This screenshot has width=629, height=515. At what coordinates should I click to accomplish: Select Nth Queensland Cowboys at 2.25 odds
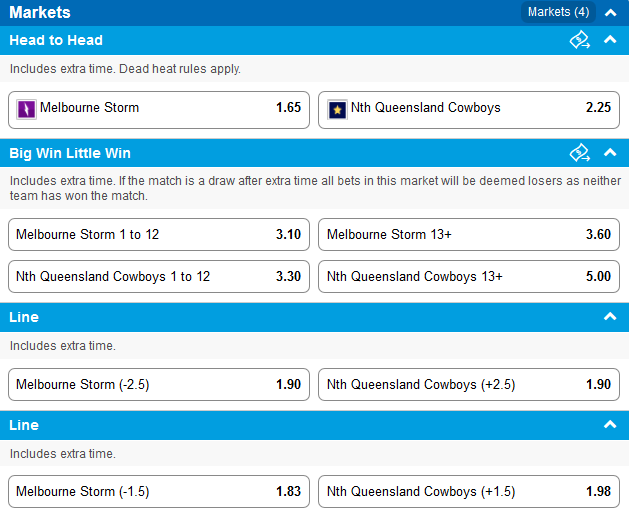pyautogui.click(x=469, y=110)
